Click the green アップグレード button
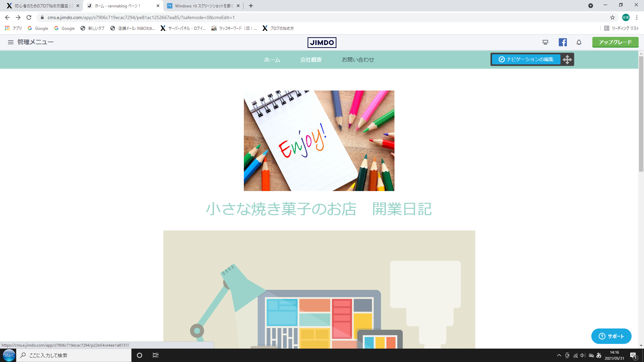This screenshot has width=644, height=362. pos(615,42)
